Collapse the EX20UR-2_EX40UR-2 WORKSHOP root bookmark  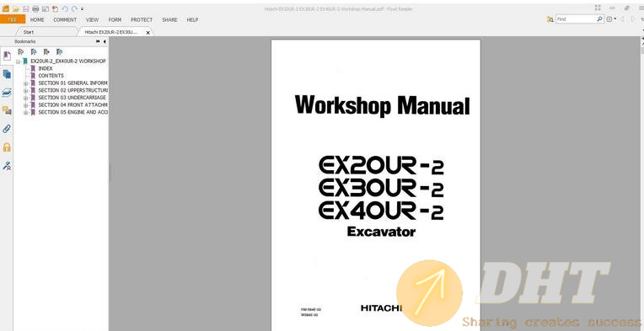(18, 61)
